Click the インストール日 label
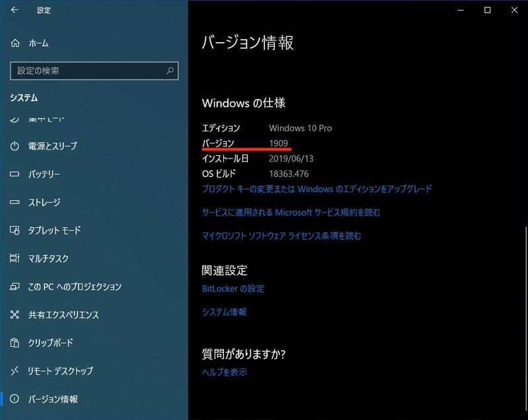This screenshot has width=528, height=420. 225,158
